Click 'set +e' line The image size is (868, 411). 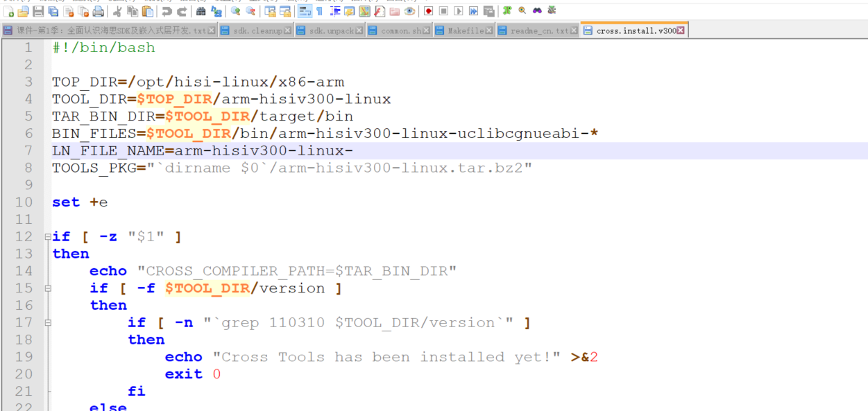point(80,202)
